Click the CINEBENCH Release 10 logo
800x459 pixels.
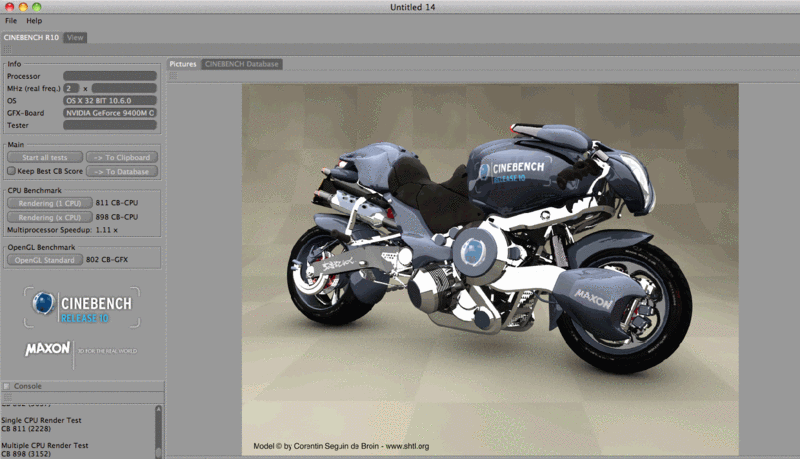click(x=81, y=307)
